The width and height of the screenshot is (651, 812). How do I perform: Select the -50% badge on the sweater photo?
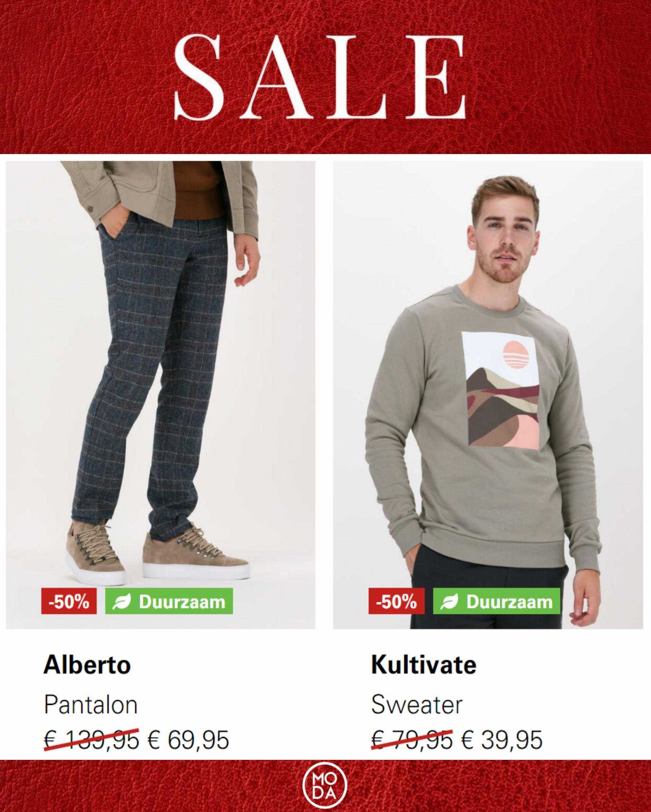click(396, 601)
